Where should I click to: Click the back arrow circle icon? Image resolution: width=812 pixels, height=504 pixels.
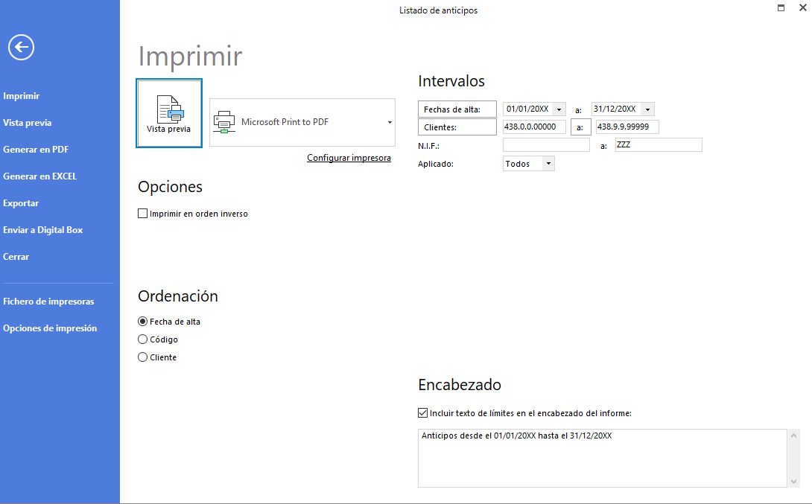[x=22, y=48]
